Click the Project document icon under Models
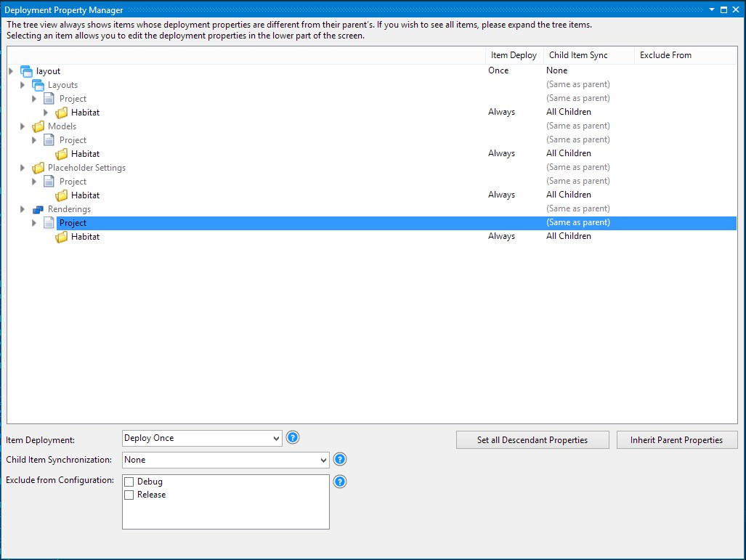This screenshot has width=746, height=560. point(48,139)
